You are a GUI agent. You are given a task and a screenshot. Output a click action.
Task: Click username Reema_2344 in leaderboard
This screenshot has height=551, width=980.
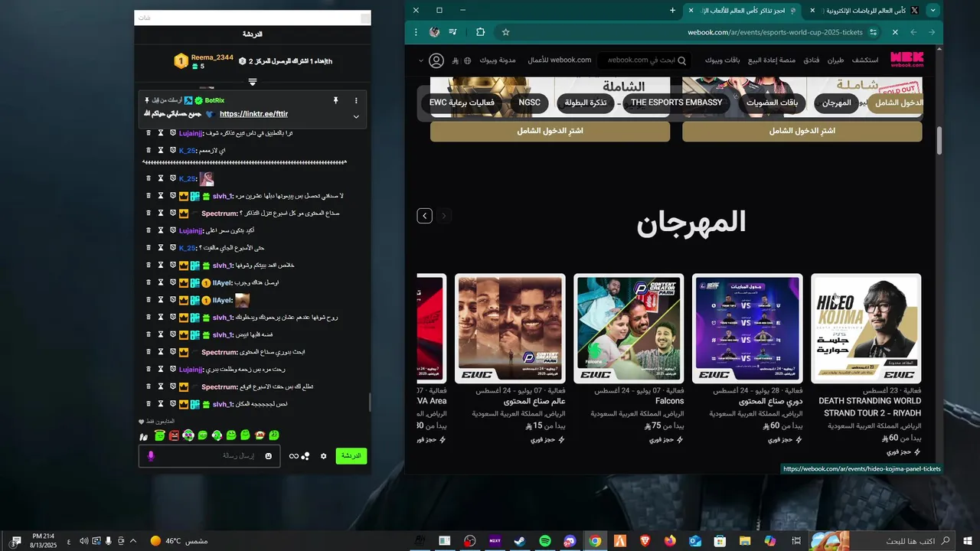click(x=212, y=57)
